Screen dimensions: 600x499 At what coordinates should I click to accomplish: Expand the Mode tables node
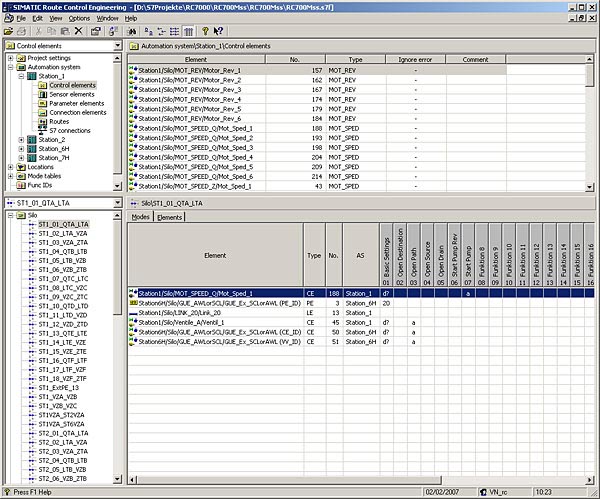(10, 176)
